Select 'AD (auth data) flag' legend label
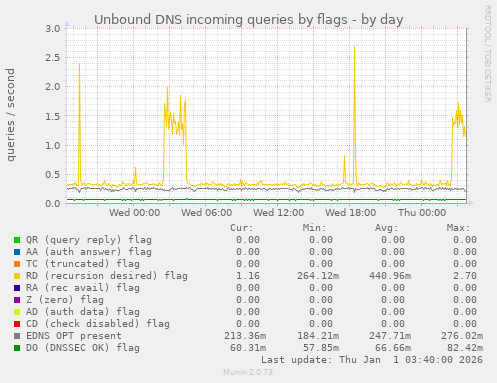497x383 pixels. click(83, 312)
